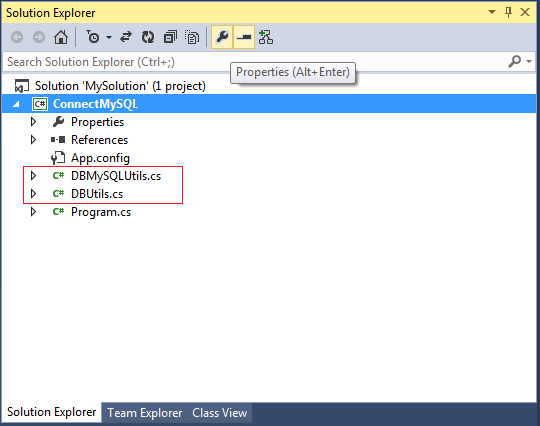Expand the DBMySQLUtils.cs tree node
Viewport: 540px width, 426px height.
[33, 176]
